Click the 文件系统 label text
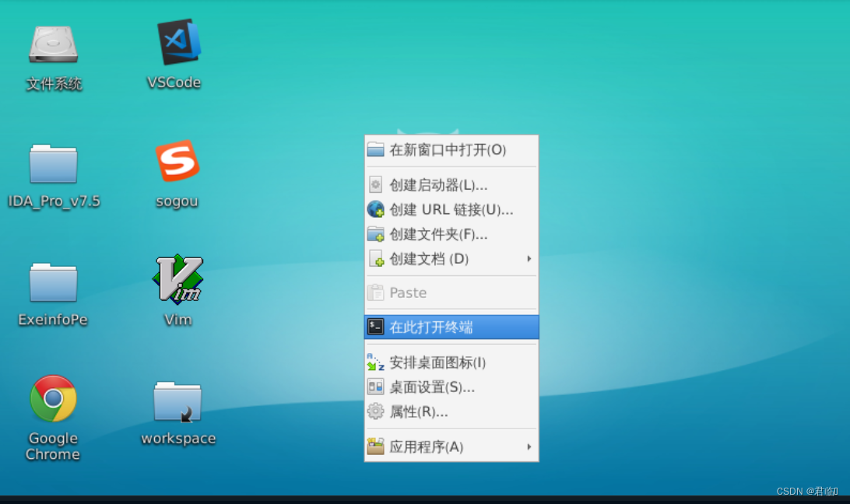Screen dimensions: 850x504 [54, 84]
